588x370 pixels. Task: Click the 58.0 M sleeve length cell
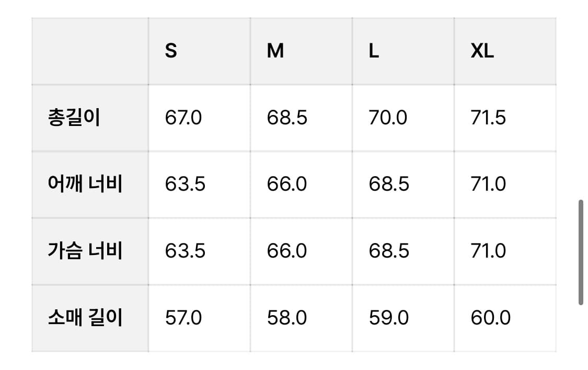click(286, 318)
